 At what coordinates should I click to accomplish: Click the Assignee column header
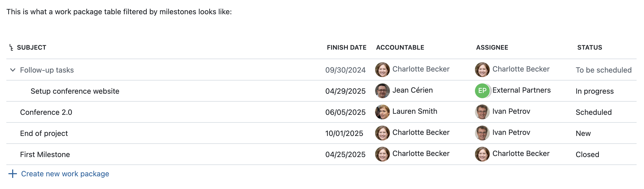[x=492, y=48]
